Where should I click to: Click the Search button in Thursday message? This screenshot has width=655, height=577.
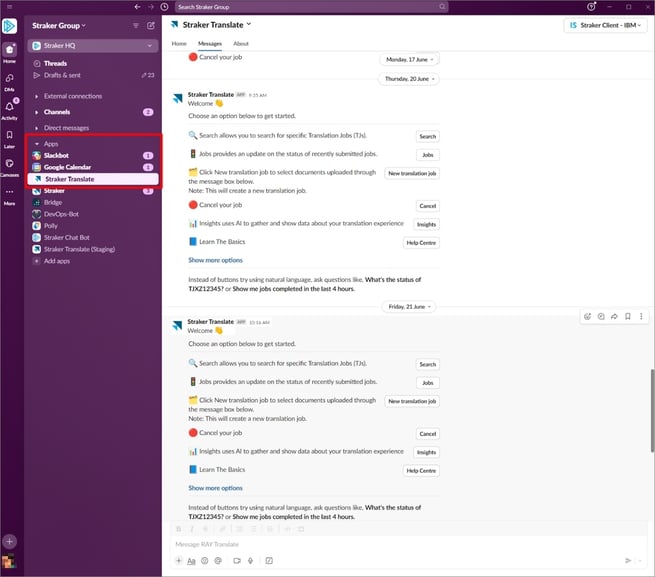click(x=427, y=136)
